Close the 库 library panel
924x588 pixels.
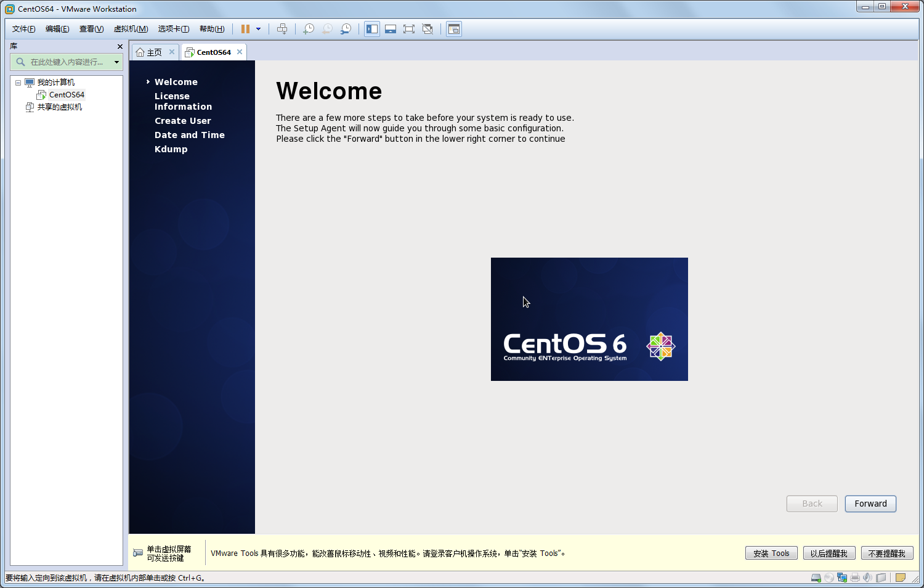(x=120, y=46)
